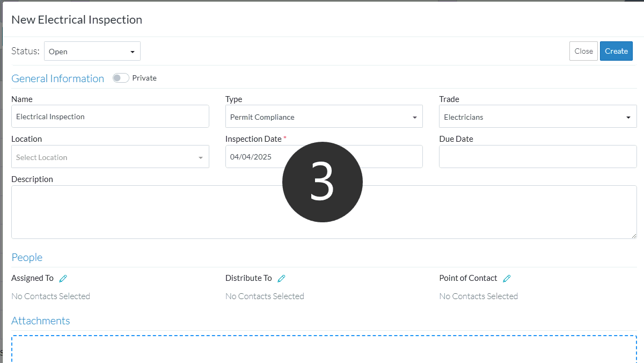Expand the Type dropdown showing Permit Compliance

324,117
